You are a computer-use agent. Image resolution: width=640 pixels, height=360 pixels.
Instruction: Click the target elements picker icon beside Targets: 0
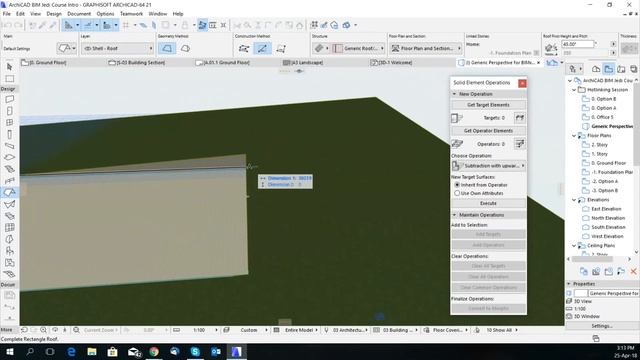coord(520,118)
